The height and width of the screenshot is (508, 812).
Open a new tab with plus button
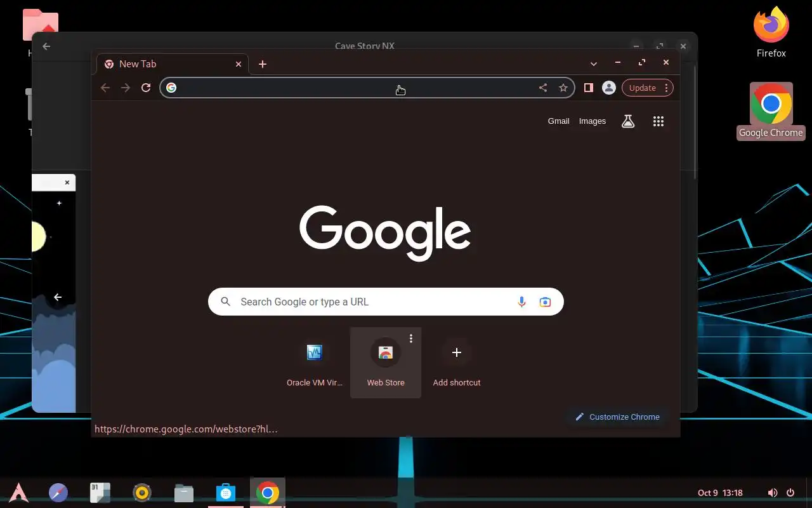[x=263, y=64]
